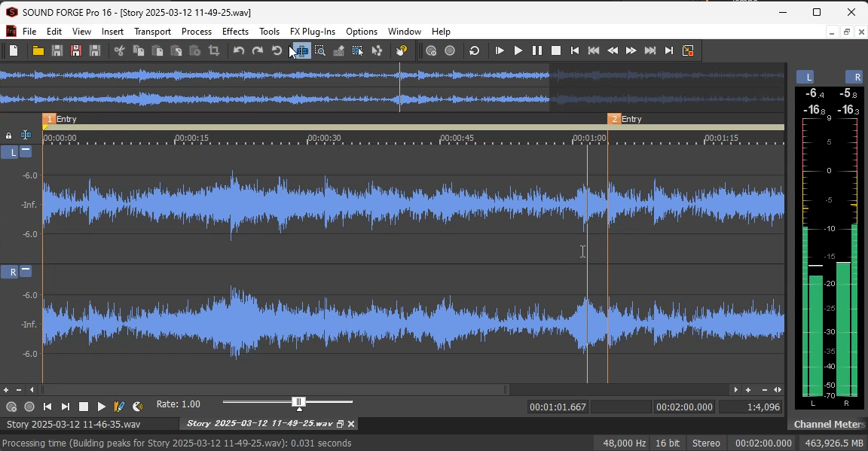The image size is (868, 451).
Task: Open the Transport menu
Action: pos(152,32)
